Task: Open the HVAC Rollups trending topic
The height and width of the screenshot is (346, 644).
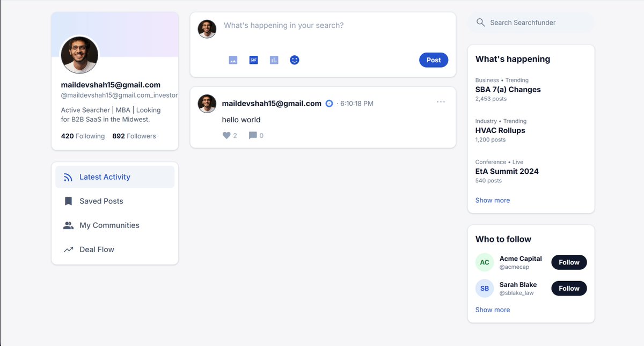Action: coord(500,130)
